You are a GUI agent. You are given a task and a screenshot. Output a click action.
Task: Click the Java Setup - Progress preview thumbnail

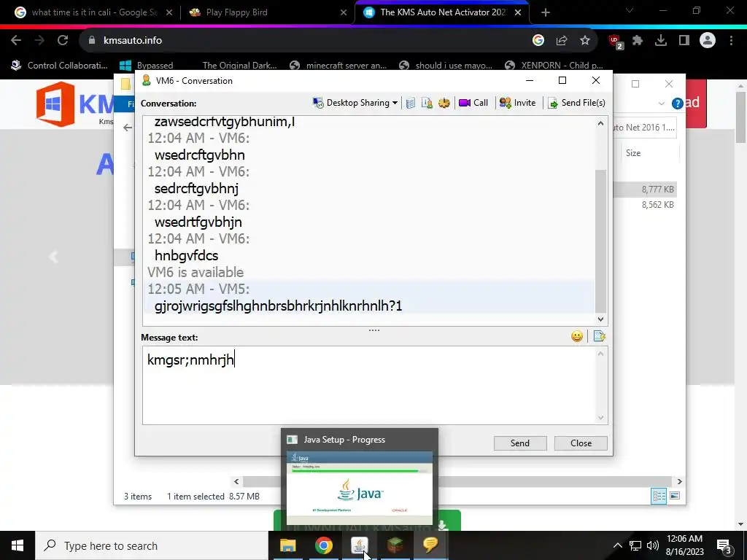coord(360,488)
